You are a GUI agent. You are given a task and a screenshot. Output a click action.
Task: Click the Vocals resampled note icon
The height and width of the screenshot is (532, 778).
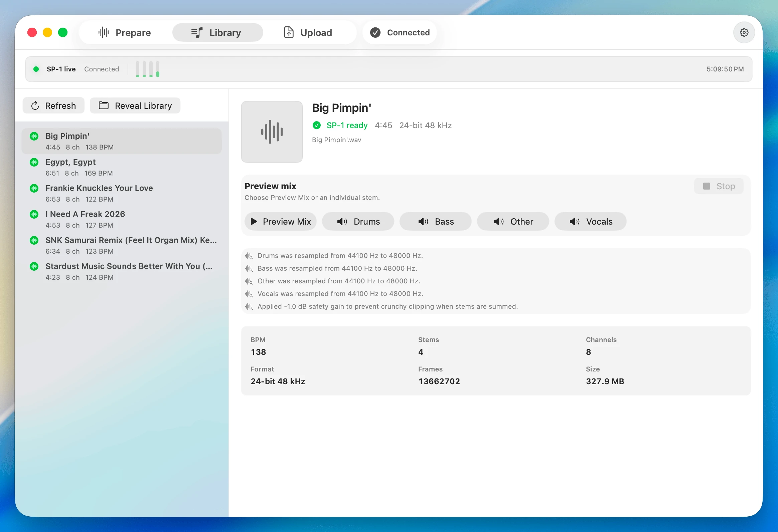pyautogui.click(x=249, y=294)
